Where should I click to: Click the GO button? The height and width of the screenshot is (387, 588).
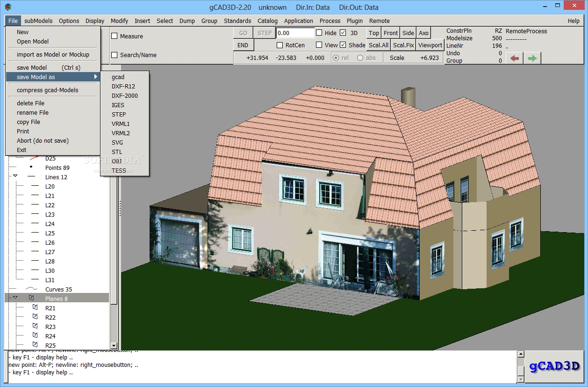(243, 33)
